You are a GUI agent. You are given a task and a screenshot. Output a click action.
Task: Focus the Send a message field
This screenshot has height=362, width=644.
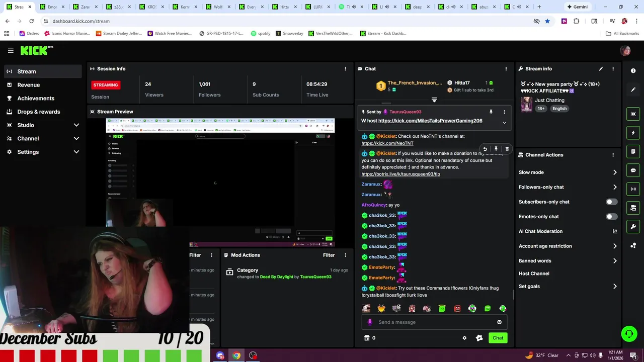pos(434,322)
